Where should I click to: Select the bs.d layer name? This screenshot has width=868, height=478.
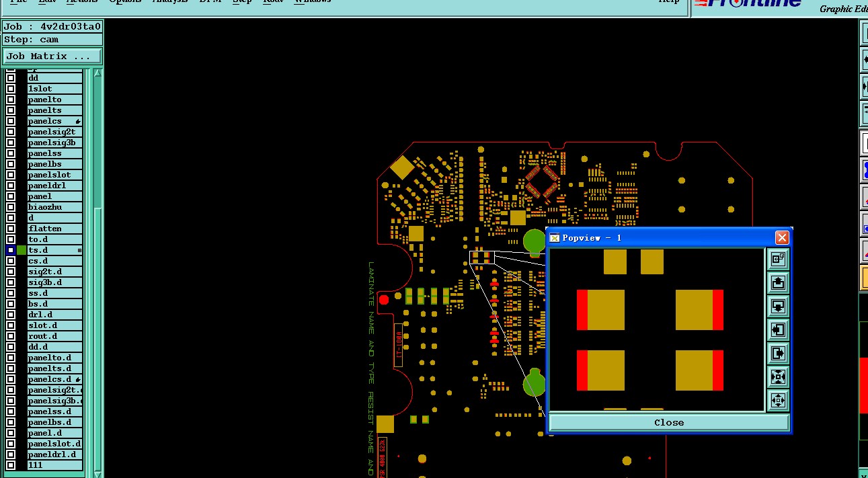click(55, 304)
